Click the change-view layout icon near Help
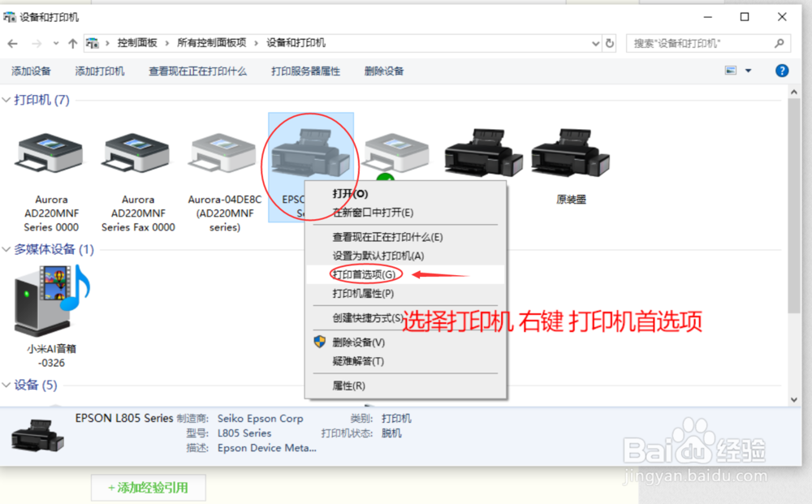The height and width of the screenshot is (504, 812). pos(732,71)
